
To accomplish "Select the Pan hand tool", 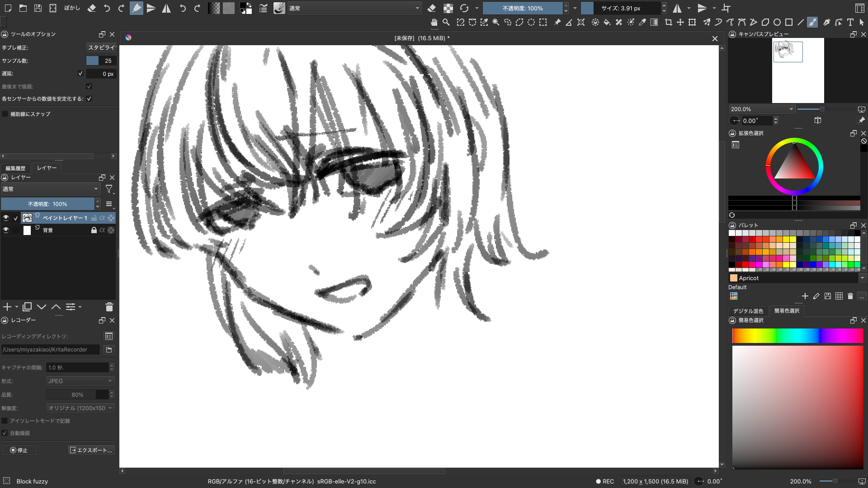I will (434, 22).
